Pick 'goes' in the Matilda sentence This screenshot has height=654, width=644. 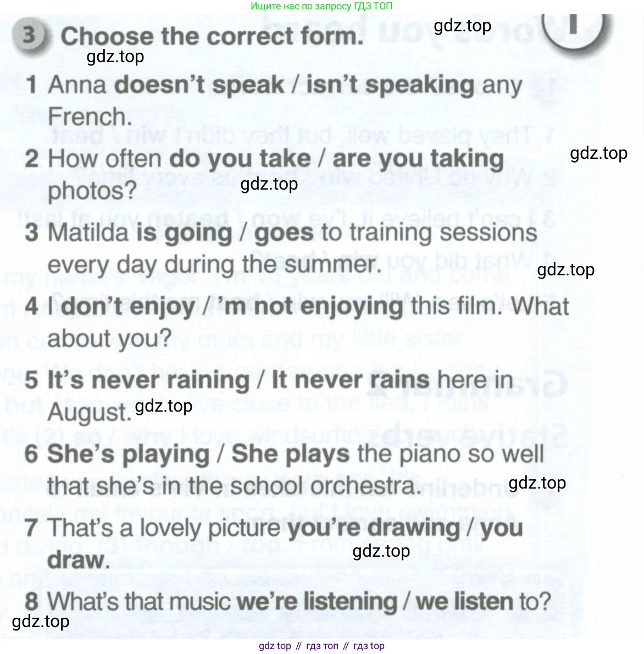pyautogui.click(x=284, y=233)
